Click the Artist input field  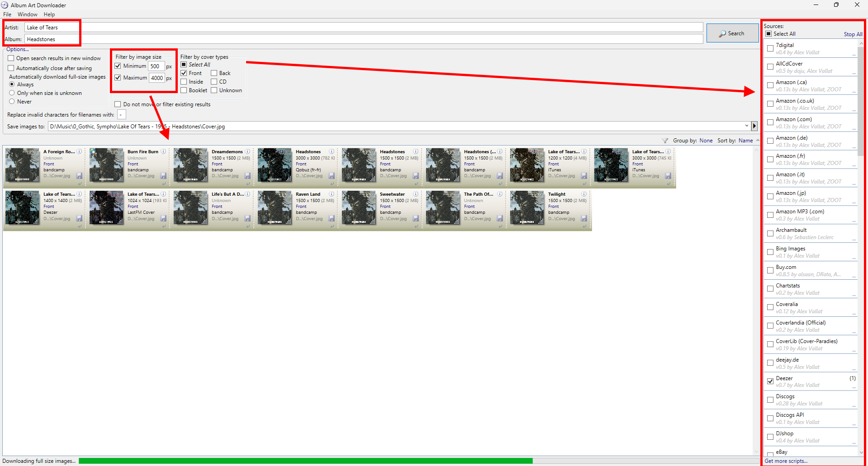(364, 28)
